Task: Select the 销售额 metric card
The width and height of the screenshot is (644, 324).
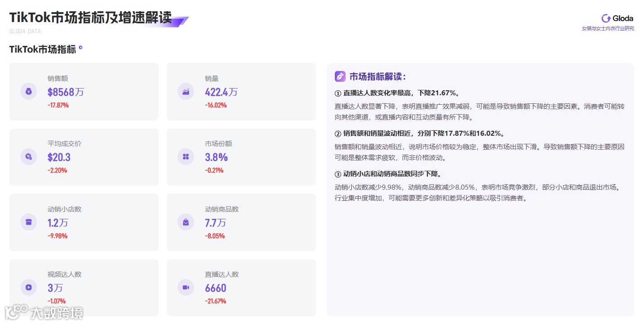Action: coord(84,91)
